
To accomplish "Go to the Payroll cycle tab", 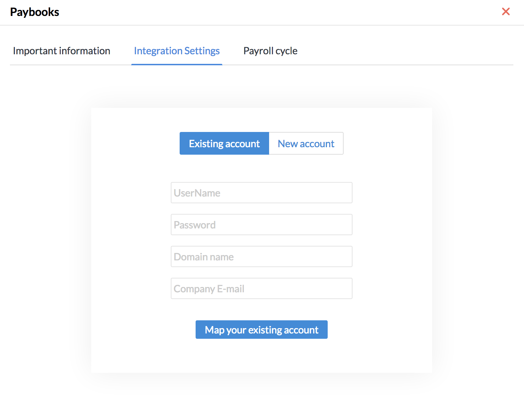I will tap(270, 51).
